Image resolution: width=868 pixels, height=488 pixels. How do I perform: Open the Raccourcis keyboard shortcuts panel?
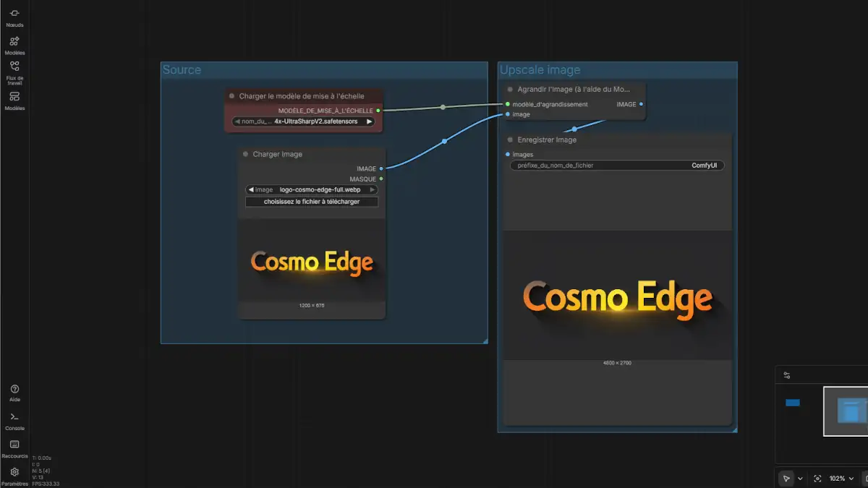pos(14,448)
